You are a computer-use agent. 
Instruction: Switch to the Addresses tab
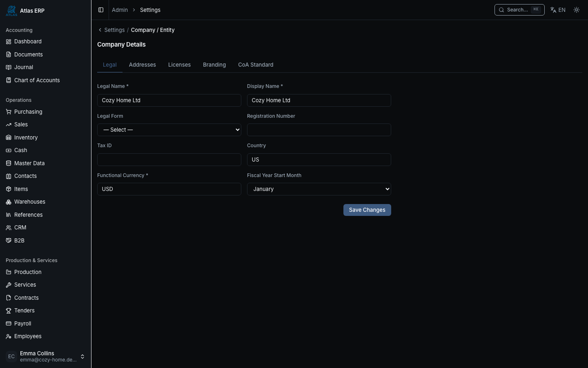click(x=143, y=65)
